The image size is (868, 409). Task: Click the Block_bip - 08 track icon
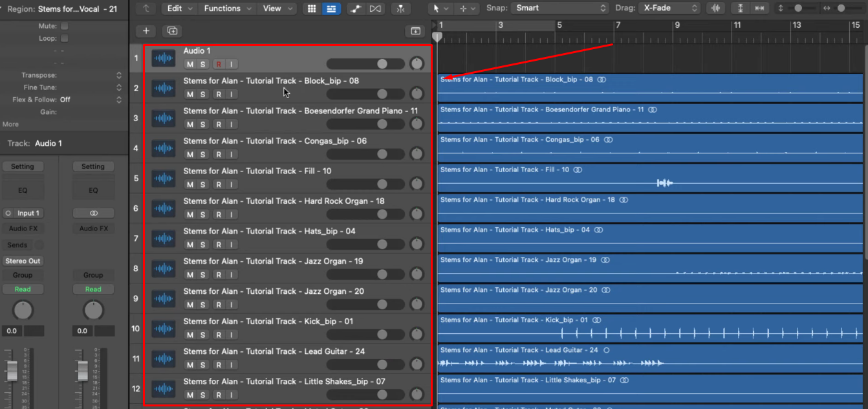click(x=164, y=88)
